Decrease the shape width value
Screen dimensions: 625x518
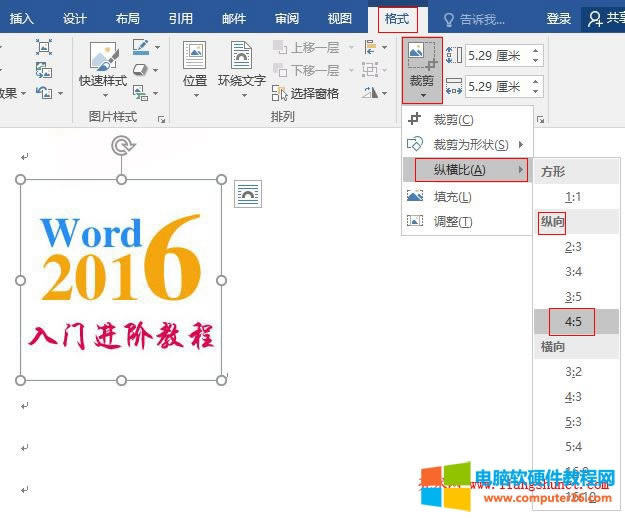point(536,91)
